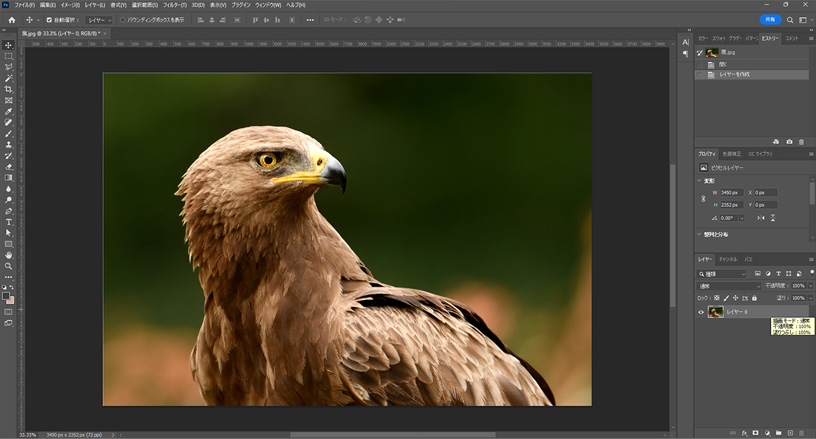Viewport: 816px width, 439px height.
Task: Select the Move tool in the left toolbar
Action: pos(8,45)
